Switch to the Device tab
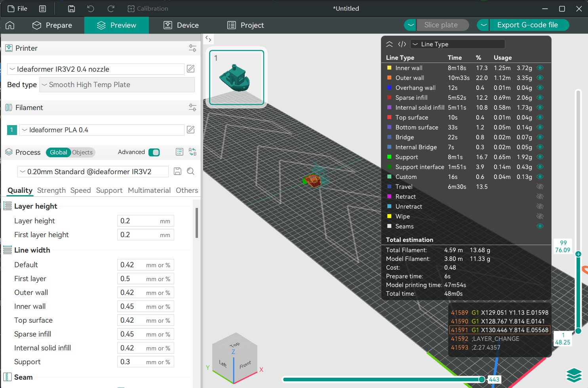This screenshot has height=388, width=588. click(181, 25)
